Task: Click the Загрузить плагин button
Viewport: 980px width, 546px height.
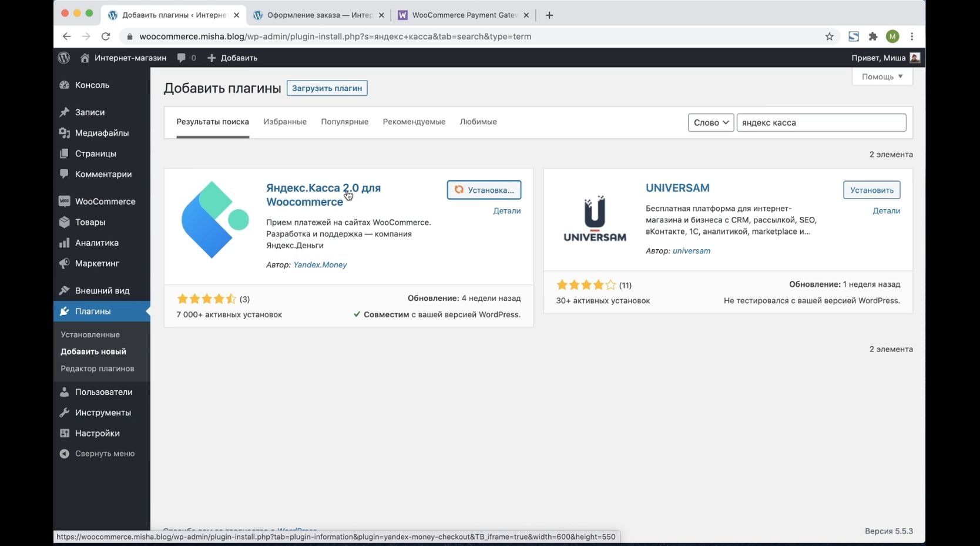Action: (x=327, y=88)
